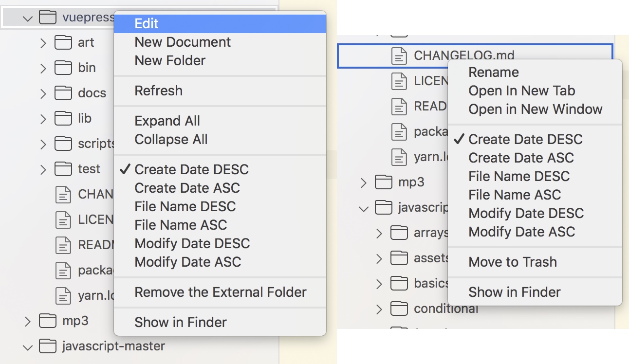Expand the scripts folder chevron

click(43, 144)
